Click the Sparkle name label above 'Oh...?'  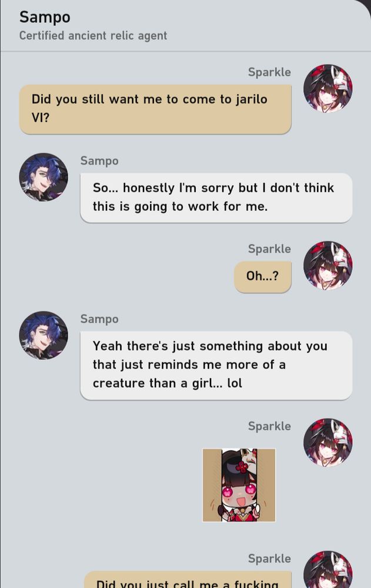click(269, 249)
